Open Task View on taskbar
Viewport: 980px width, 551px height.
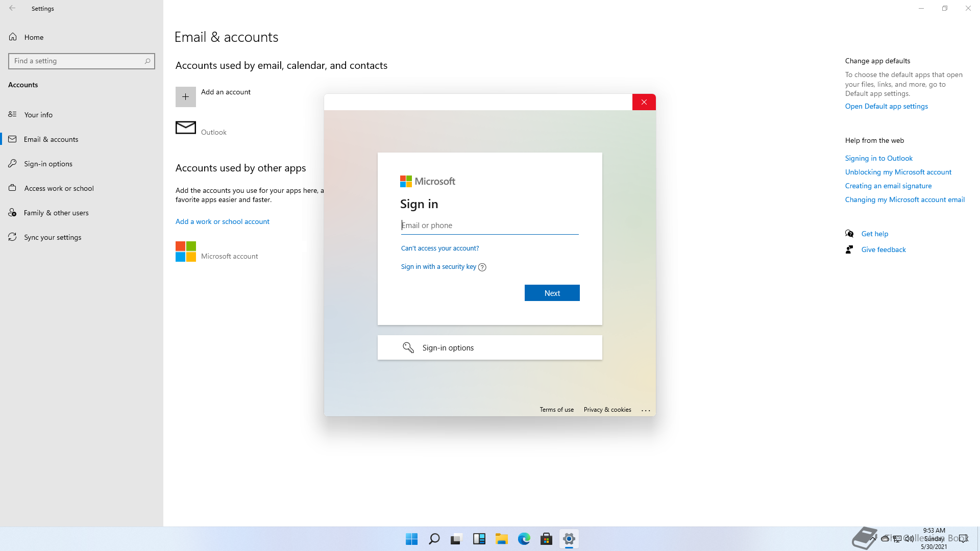pos(457,539)
